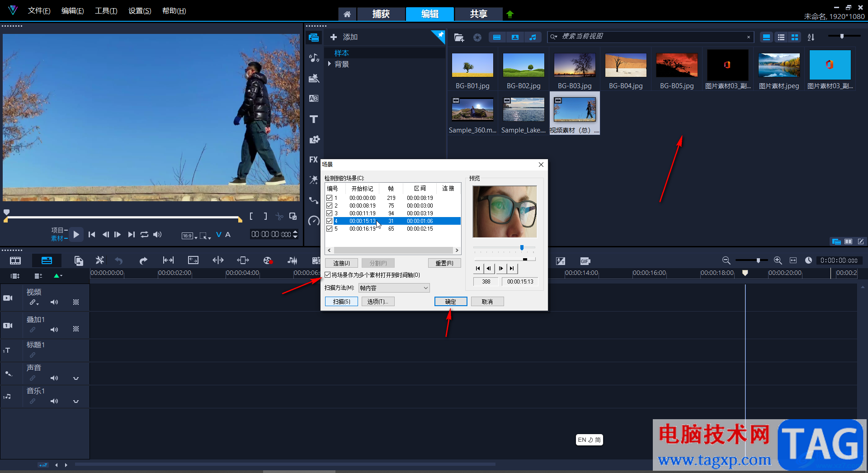Fit project in timeline window icon
The height and width of the screenshot is (473, 868).
(793, 260)
